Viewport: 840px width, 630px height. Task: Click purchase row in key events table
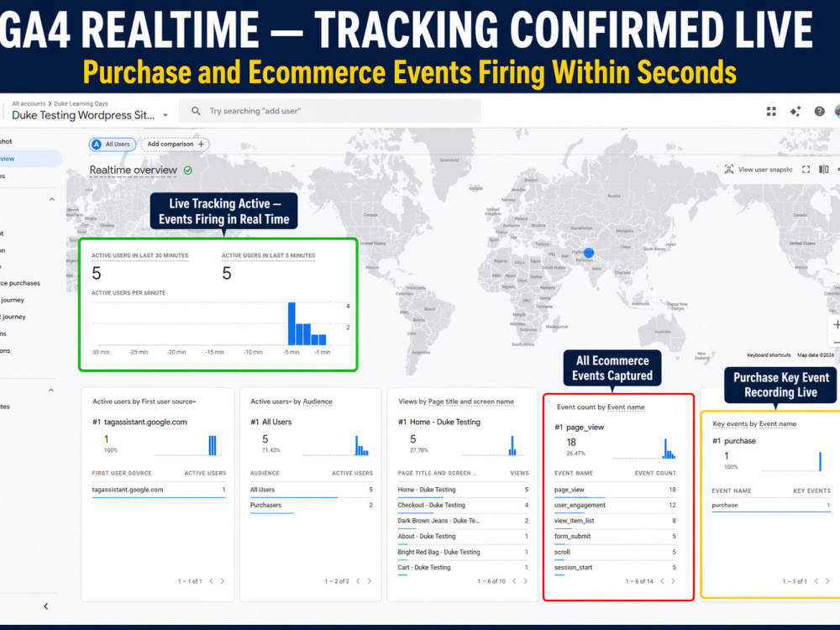[771, 505]
